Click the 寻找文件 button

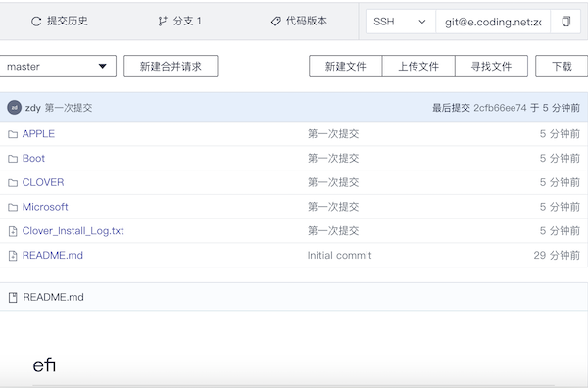(x=491, y=67)
